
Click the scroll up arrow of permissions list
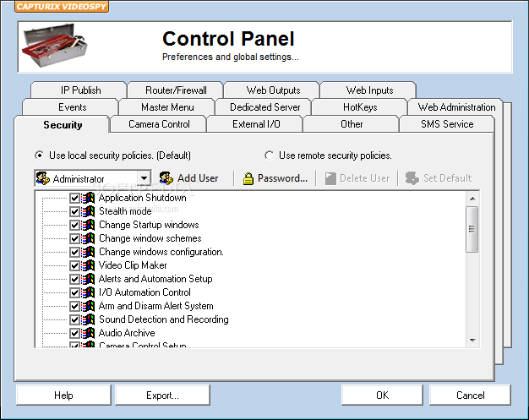472,199
